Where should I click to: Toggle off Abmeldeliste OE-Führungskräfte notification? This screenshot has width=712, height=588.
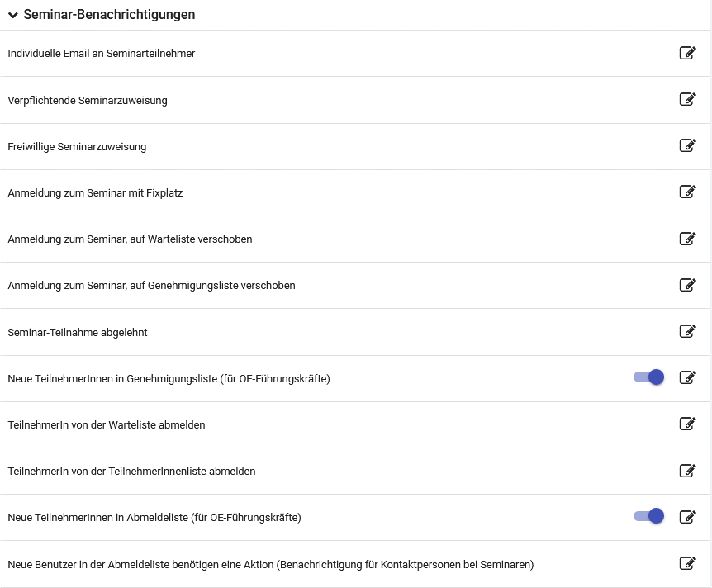(x=649, y=517)
